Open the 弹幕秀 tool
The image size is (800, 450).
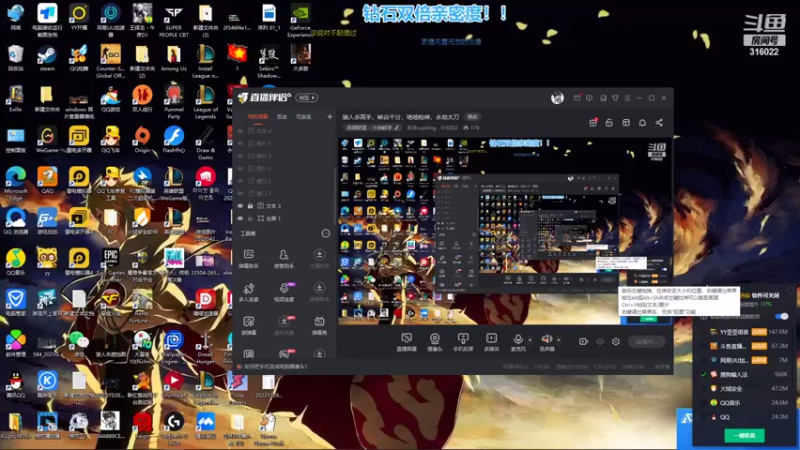coord(319,326)
